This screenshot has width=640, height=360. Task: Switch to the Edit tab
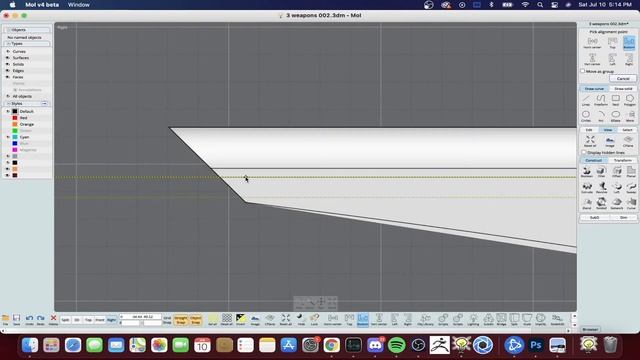[589, 130]
